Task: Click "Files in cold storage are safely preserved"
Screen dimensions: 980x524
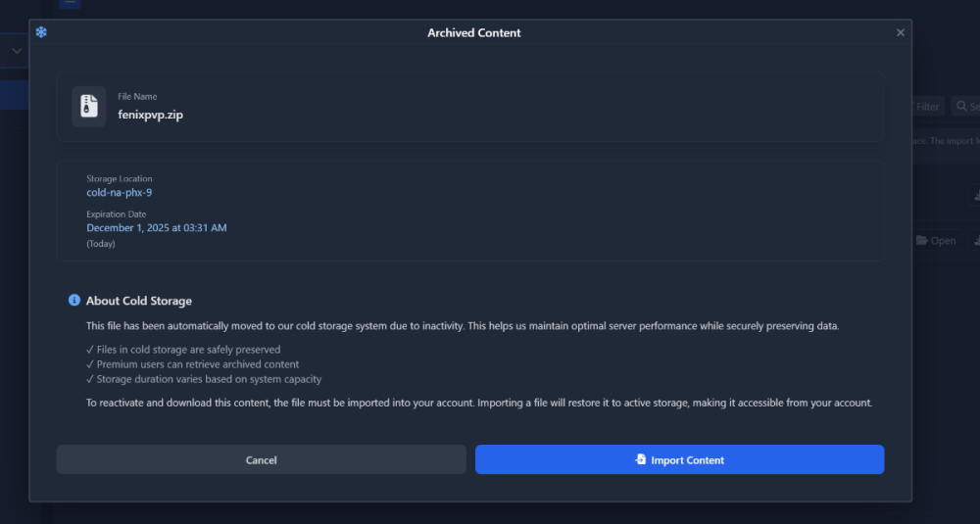Action: [188, 350]
